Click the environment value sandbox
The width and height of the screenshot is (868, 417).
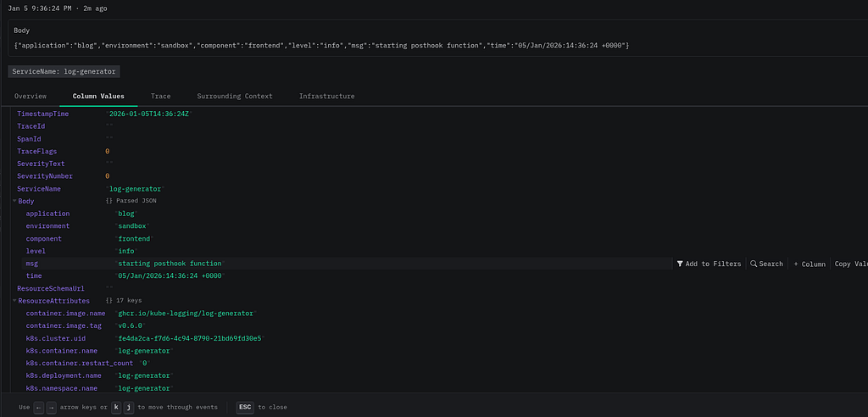pos(133,226)
